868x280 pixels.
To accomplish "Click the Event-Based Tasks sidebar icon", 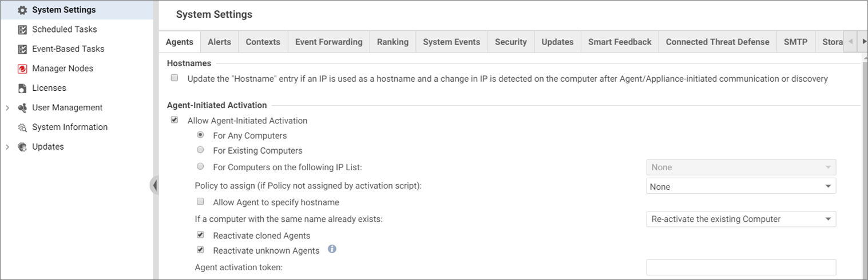I will tap(22, 49).
